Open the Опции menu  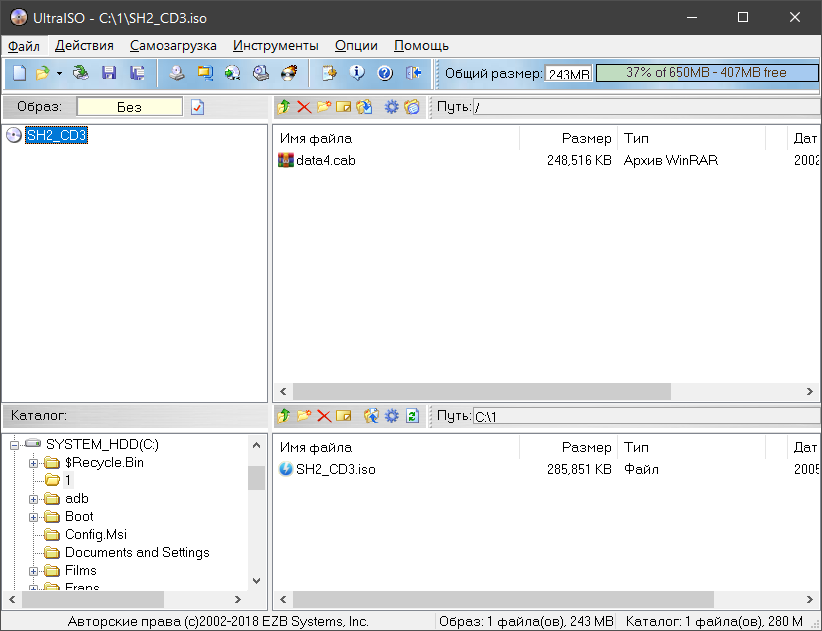point(356,46)
